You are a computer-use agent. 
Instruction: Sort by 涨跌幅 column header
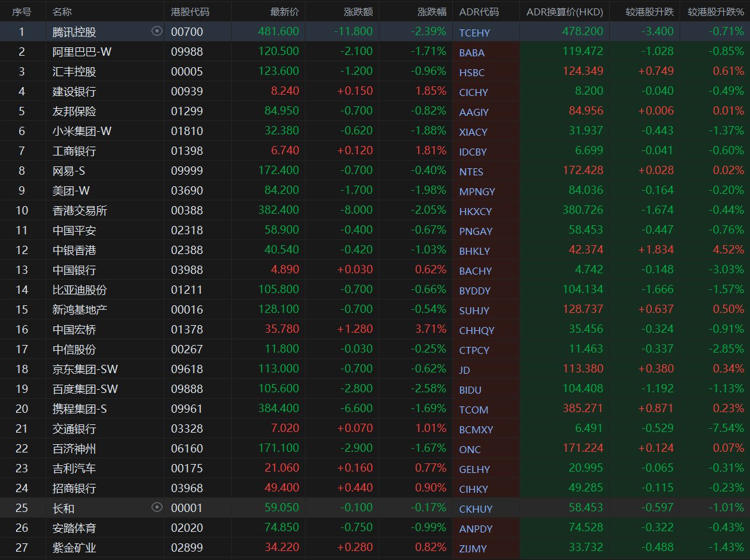tap(432, 12)
